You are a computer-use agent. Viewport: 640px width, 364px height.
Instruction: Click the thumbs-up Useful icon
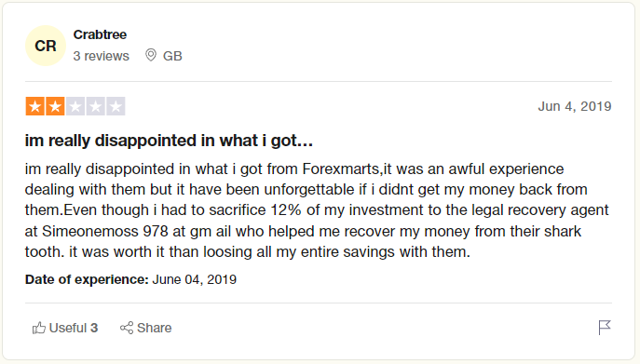(39, 328)
